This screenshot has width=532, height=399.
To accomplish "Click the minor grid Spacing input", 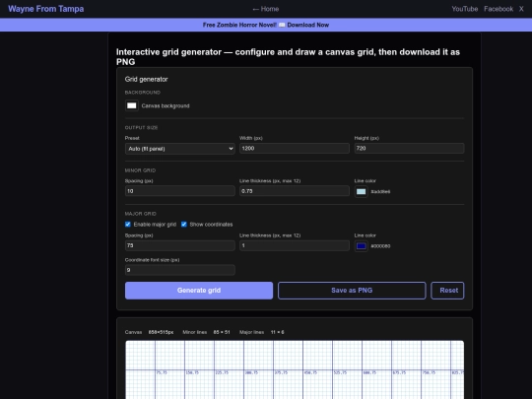I will [x=180, y=191].
